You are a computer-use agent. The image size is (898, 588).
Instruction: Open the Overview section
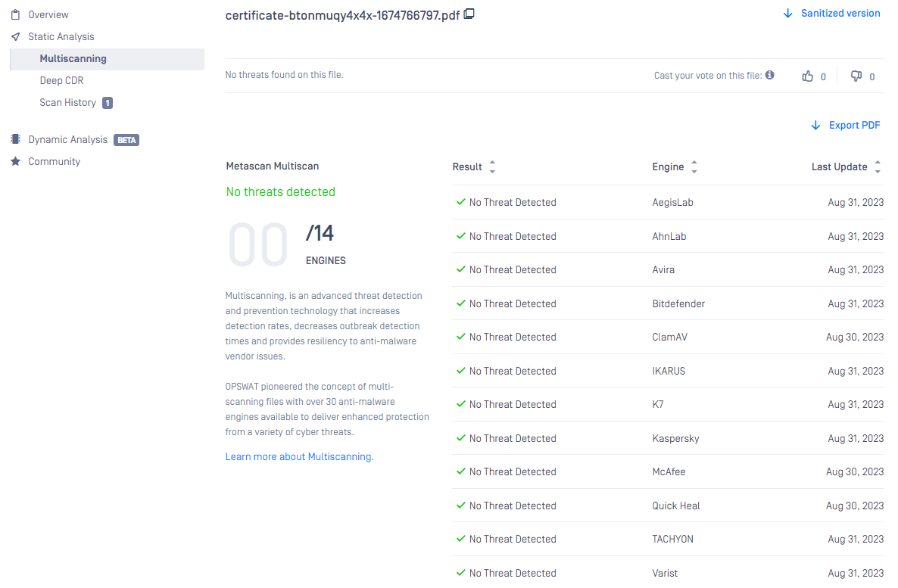[48, 15]
